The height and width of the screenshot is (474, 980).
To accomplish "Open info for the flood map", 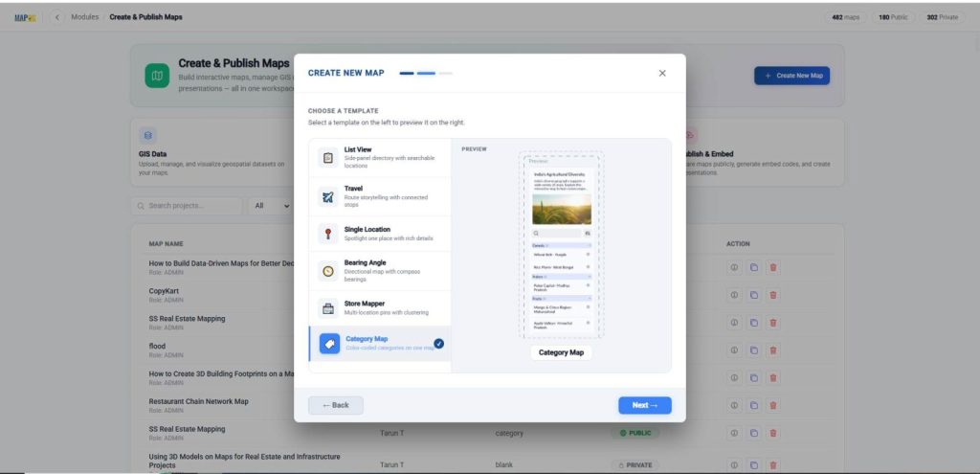I will 734,350.
